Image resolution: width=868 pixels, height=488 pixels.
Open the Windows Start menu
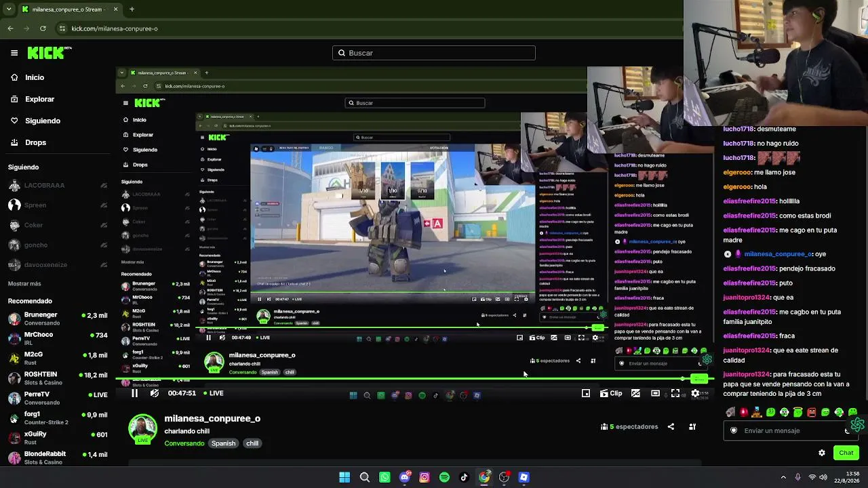[x=344, y=477]
